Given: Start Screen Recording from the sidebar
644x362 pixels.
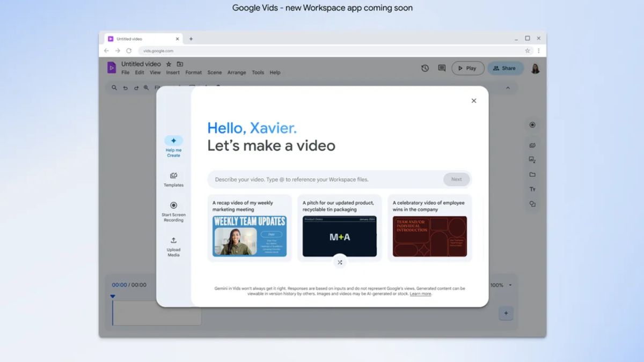Looking at the screenshot, I should coord(173,212).
